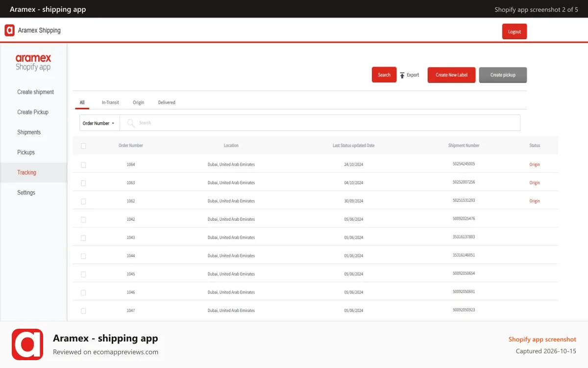The image size is (588, 368).
Task: Click date 24/10/2024 in the table
Action: click(x=354, y=165)
